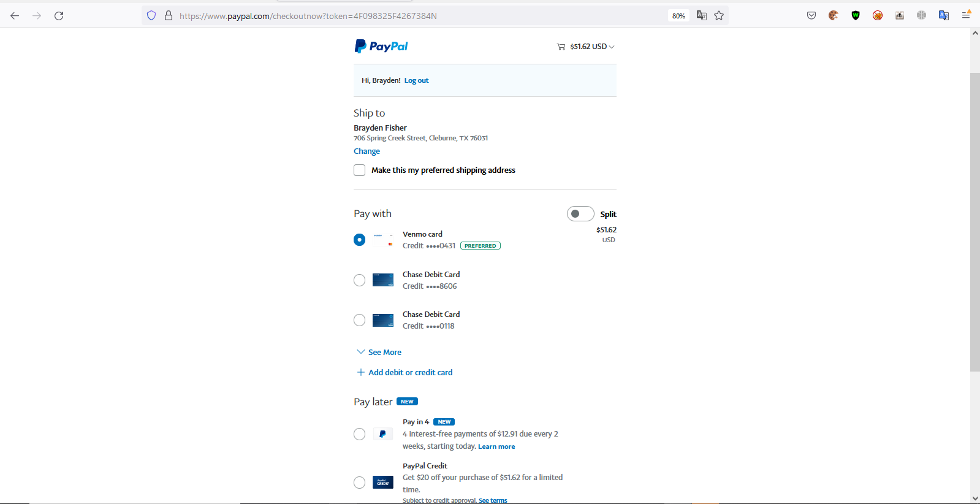This screenshot has width=980, height=504.
Task: Expand See More payment methods
Action: pyautogui.click(x=379, y=353)
